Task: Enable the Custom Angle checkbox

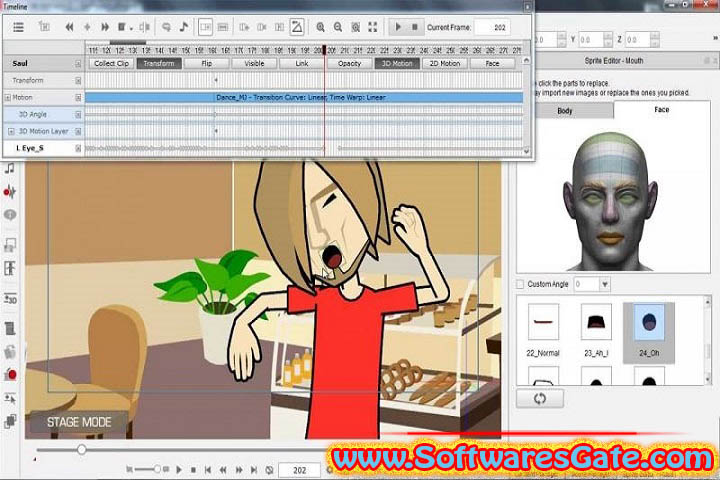Action: click(x=520, y=284)
